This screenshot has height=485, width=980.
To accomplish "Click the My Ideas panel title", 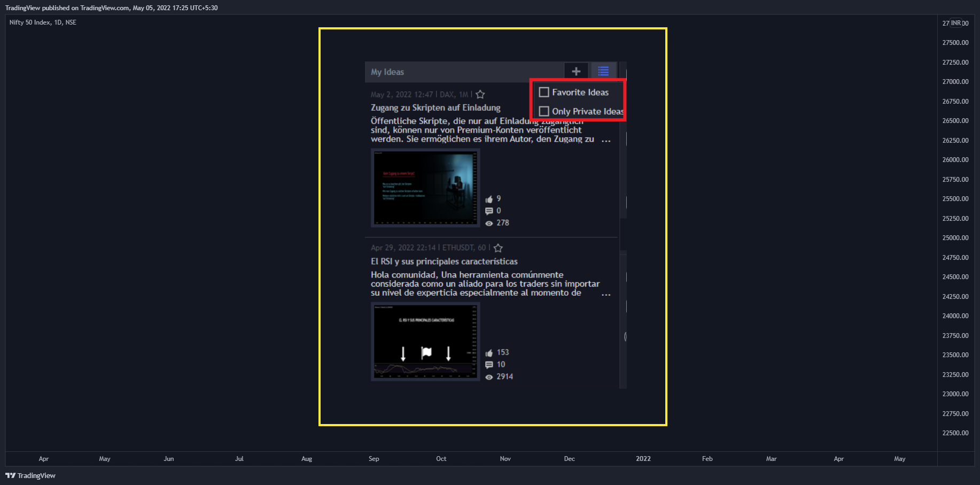I will [x=387, y=72].
